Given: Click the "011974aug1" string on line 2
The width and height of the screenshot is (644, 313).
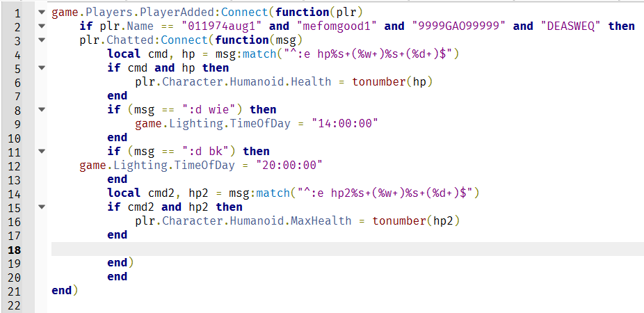Looking at the screenshot, I should 221,26.
